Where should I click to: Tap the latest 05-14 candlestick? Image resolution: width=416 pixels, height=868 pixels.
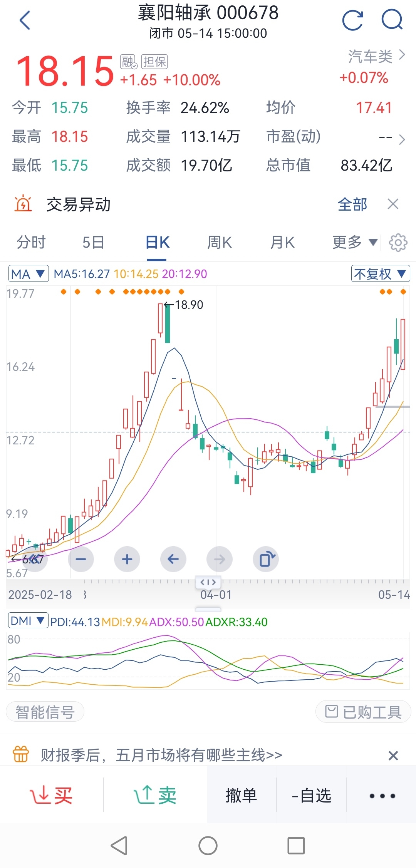[403, 344]
